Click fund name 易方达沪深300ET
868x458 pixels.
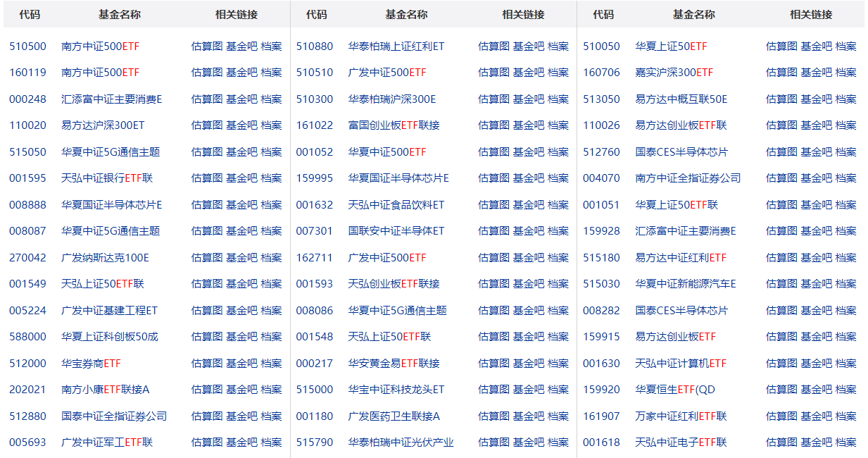103,125
